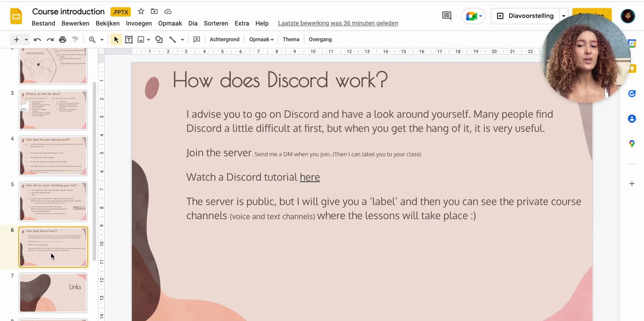
Task: Open the line tool dropdown
Action: 182,39
